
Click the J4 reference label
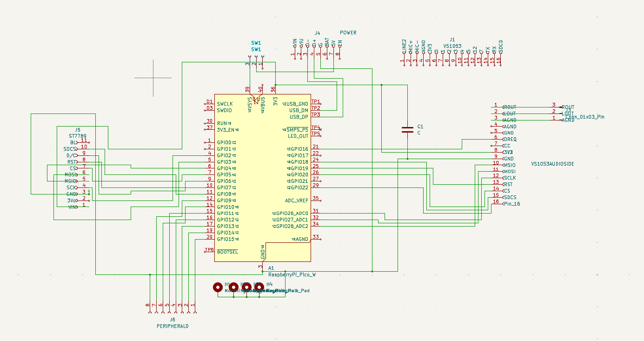tap(317, 33)
